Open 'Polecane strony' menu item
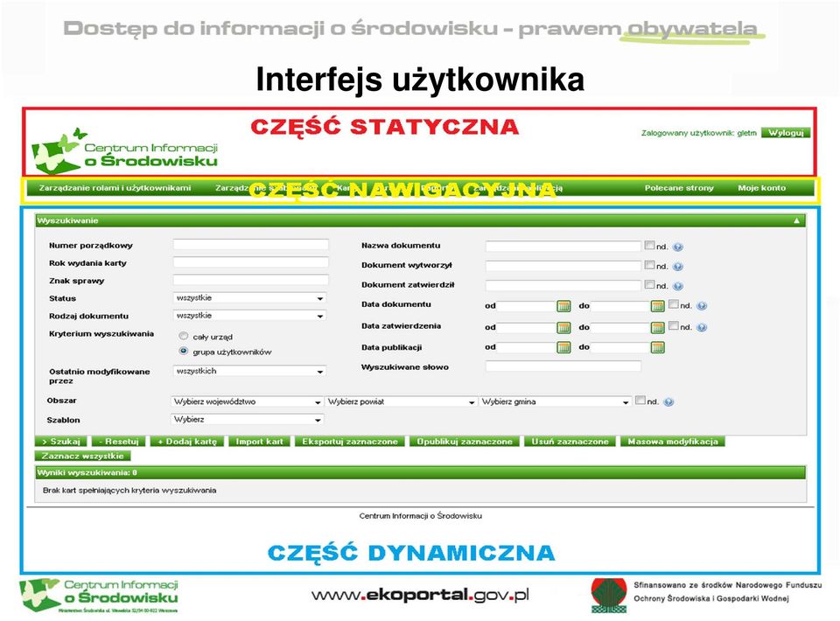840x621 pixels. click(x=679, y=188)
